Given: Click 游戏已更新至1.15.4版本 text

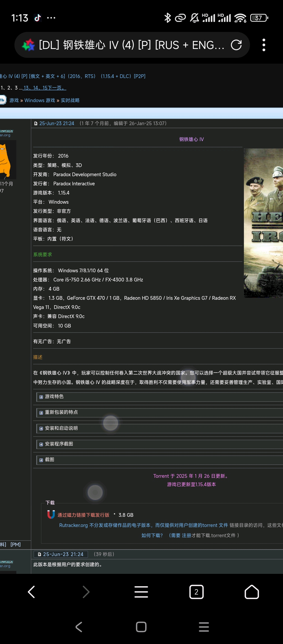Looking at the screenshot, I should [x=192, y=485].
